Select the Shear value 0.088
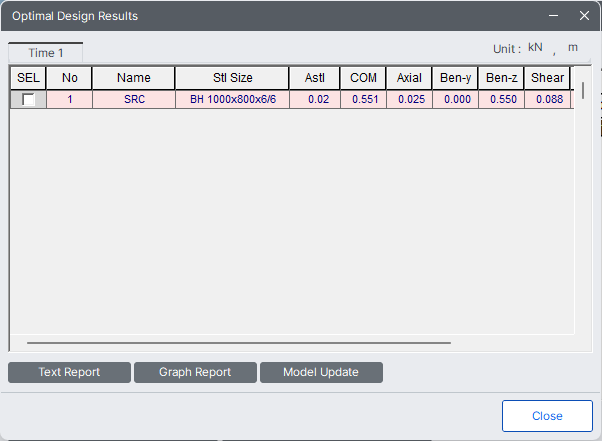 pyautogui.click(x=547, y=99)
